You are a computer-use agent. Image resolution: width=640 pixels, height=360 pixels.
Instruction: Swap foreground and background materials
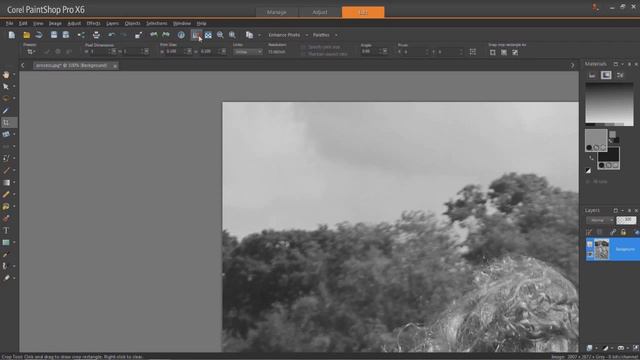(591, 158)
